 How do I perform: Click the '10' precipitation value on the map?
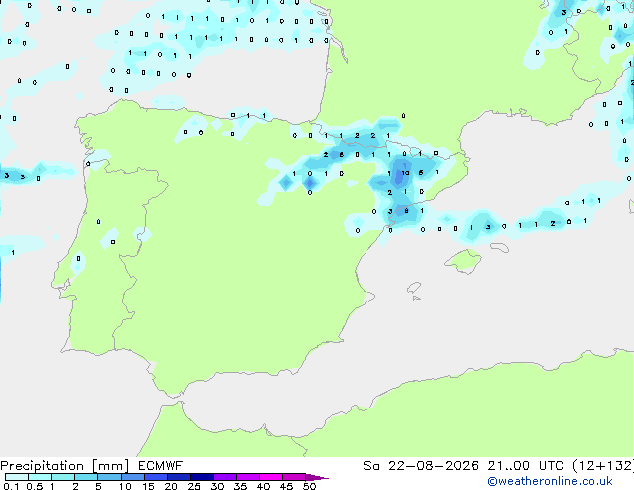coord(405,173)
